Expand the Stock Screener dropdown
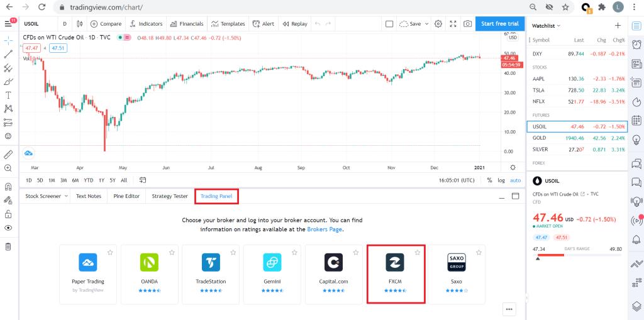This screenshot has height=320, width=644. point(65,196)
